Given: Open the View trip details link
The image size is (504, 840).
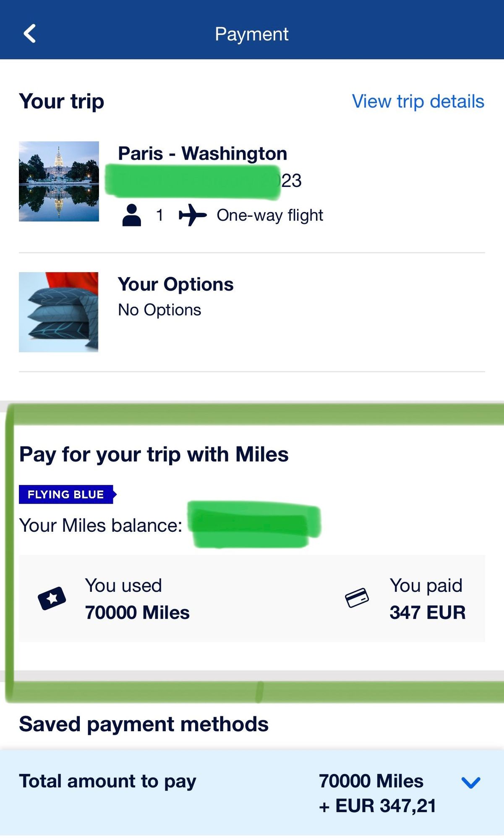Looking at the screenshot, I should (x=418, y=101).
